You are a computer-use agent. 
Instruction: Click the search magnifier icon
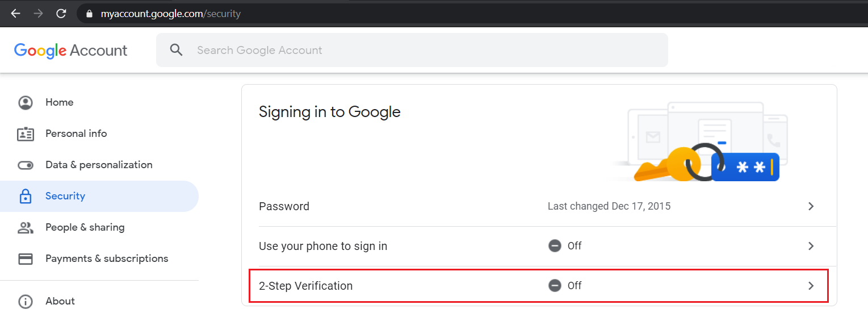point(177,50)
